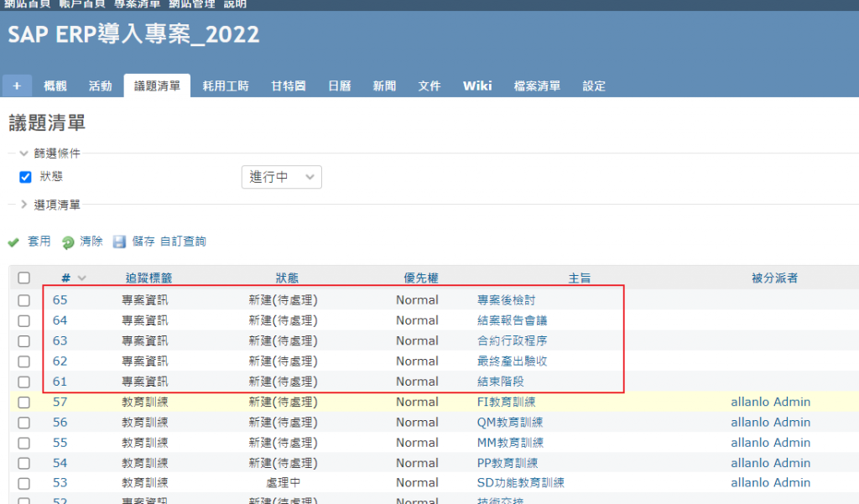The image size is (859, 504).
Task: Sort by 主旨 column header
Action: 579,278
